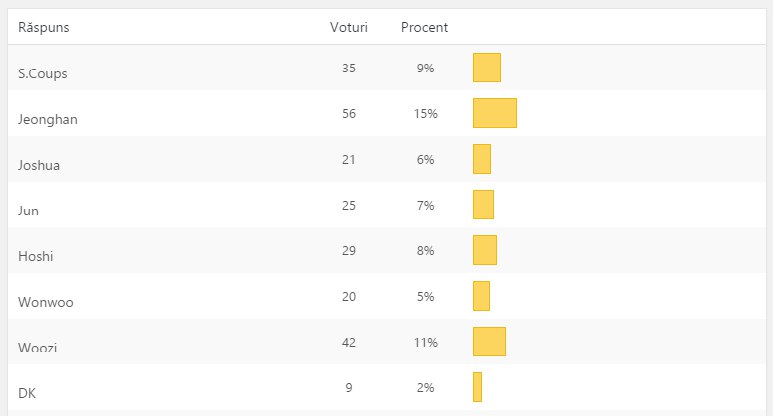Click the 6% value for Joshua
773x416 pixels.
[426, 160]
